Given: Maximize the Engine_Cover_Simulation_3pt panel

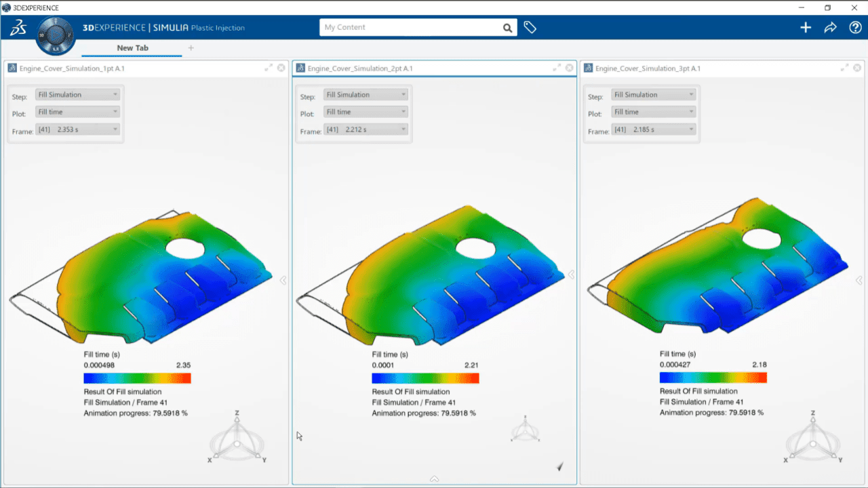Looking at the screenshot, I should click(x=845, y=68).
